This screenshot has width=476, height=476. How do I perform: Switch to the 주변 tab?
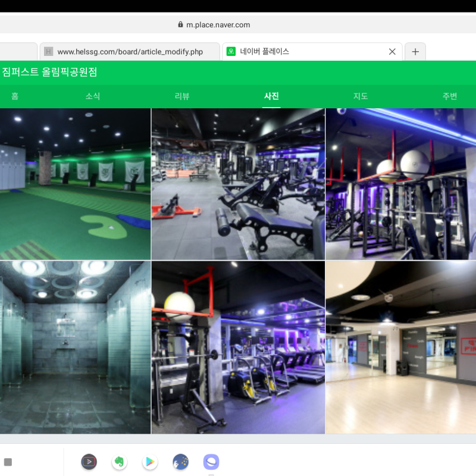450,96
